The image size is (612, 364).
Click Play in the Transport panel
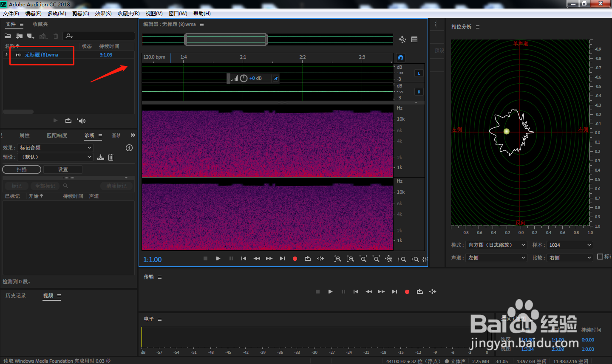[x=330, y=291]
